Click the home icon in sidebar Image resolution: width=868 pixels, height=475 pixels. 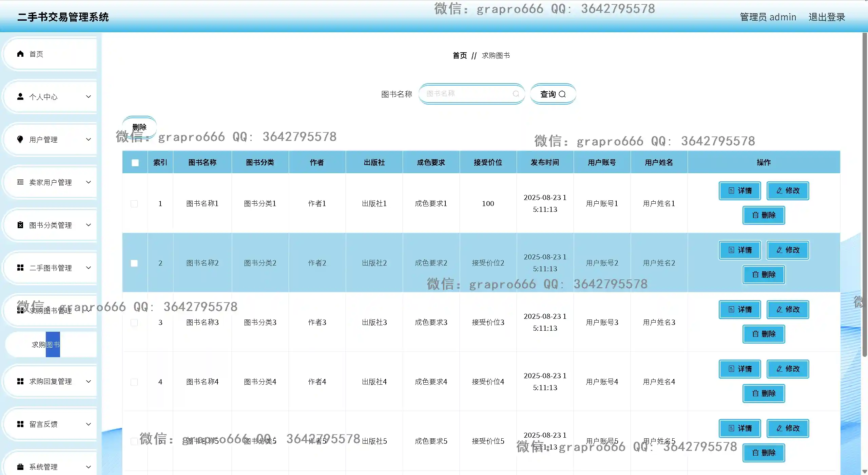point(20,54)
